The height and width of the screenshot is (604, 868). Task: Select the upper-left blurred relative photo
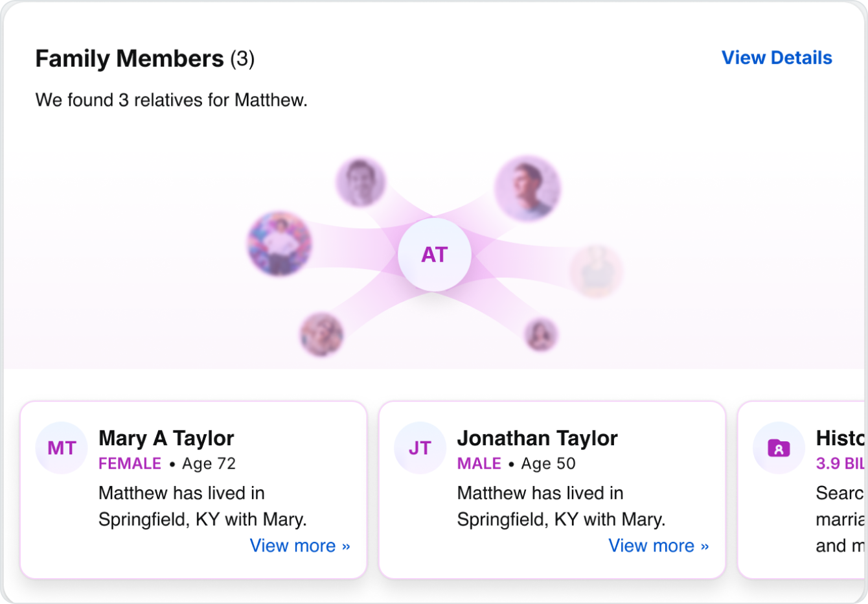[x=360, y=182]
